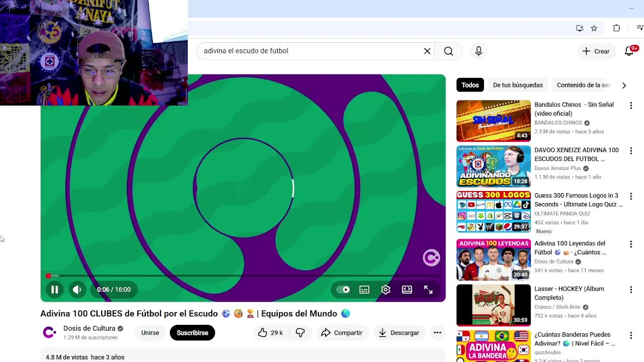This screenshot has height=362, width=644.
Task: Click the install app icon in the address bar
Action: (x=580, y=28)
